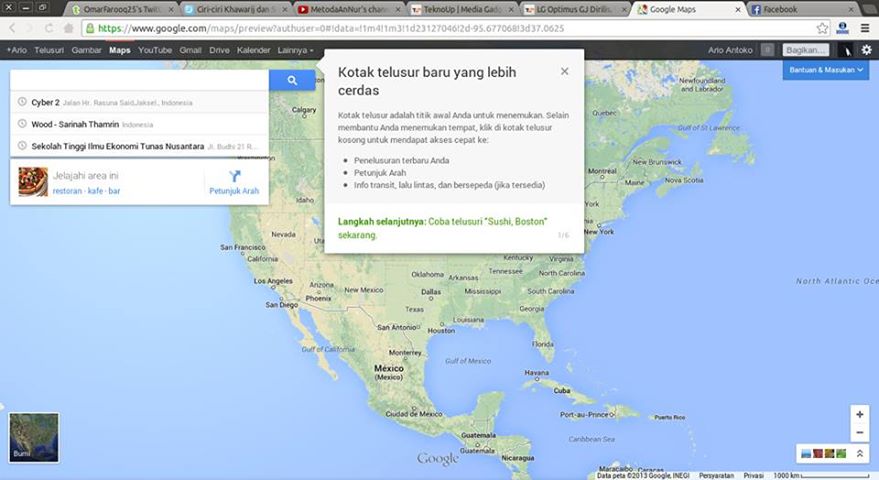The height and width of the screenshot is (480, 879).
Task: Focus the Maps search input box
Action: pyautogui.click(x=140, y=80)
